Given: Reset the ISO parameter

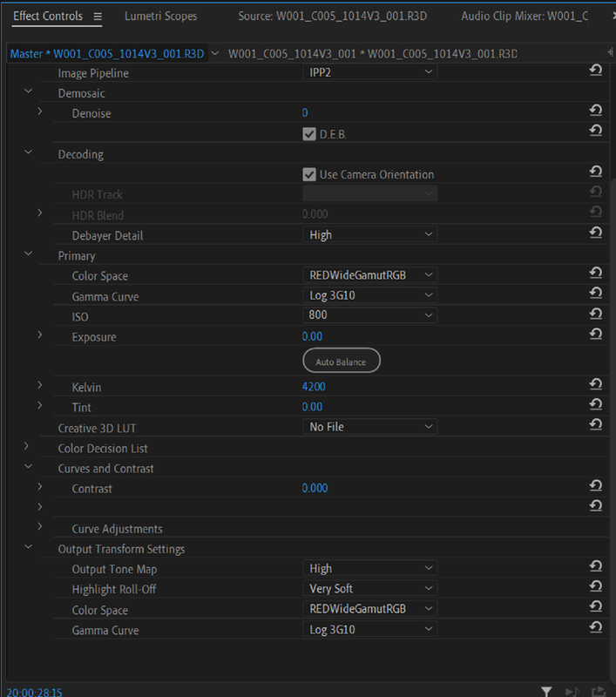Looking at the screenshot, I should pyautogui.click(x=596, y=314).
